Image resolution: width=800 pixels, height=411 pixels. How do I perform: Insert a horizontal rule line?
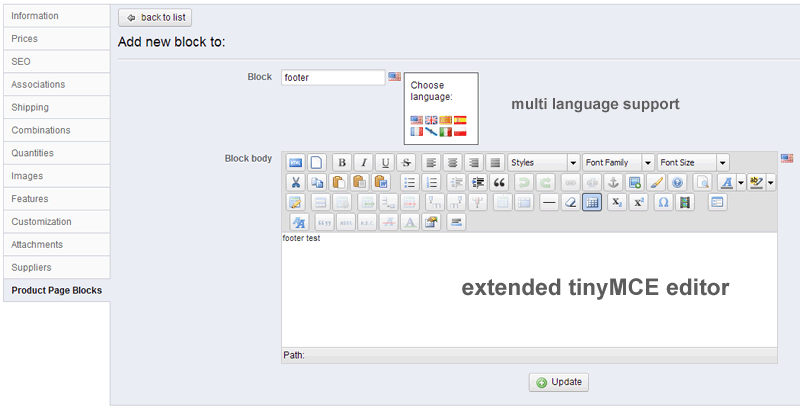coord(548,202)
